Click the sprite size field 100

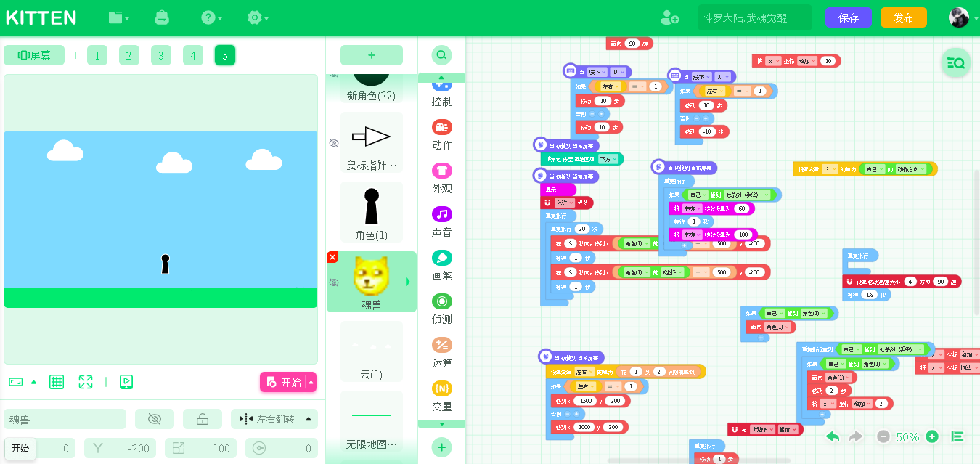(x=200, y=448)
